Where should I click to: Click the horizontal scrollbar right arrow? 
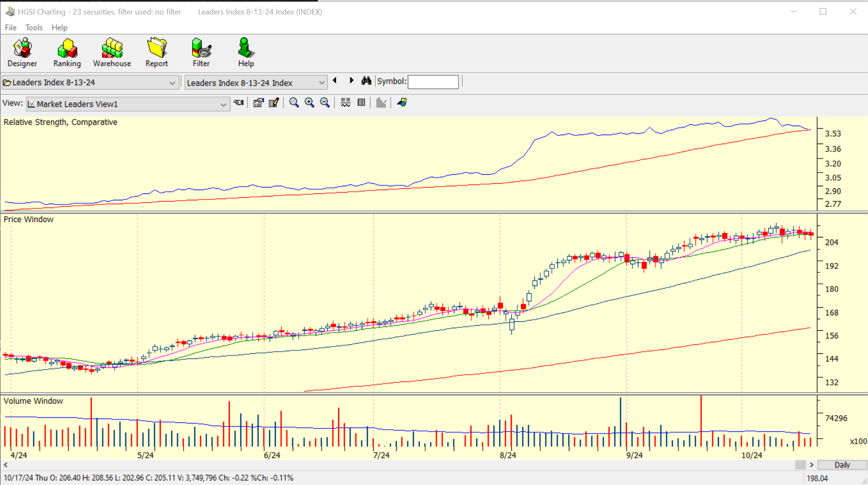click(x=811, y=465)
